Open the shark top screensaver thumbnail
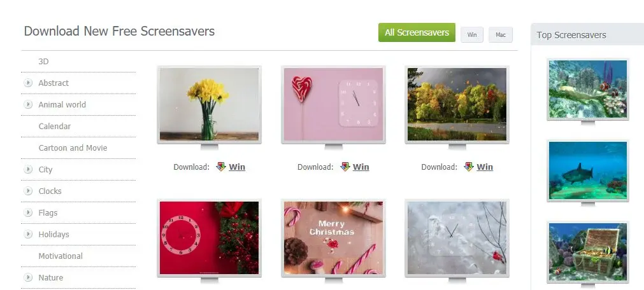This screenshot has width=644, height=290. [x=588, y=170]
